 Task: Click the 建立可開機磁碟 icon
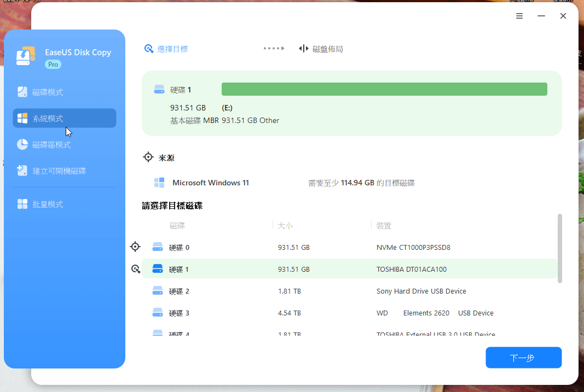(x=22, y=171)
